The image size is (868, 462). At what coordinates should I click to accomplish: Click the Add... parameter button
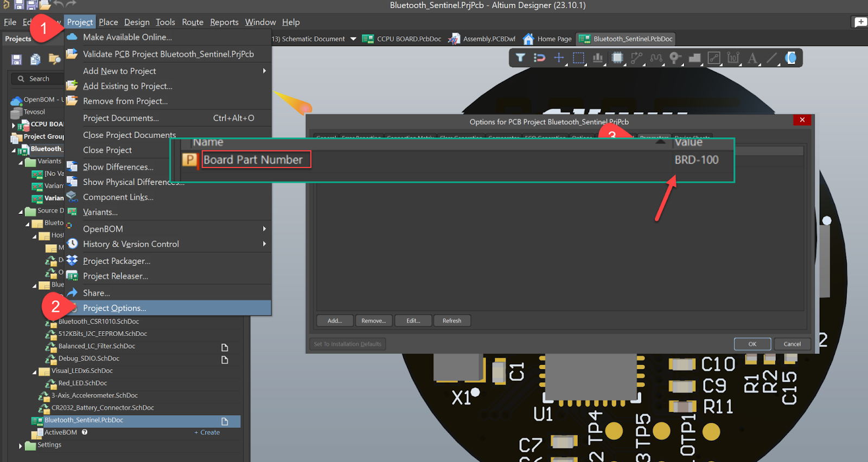point(335,321)
